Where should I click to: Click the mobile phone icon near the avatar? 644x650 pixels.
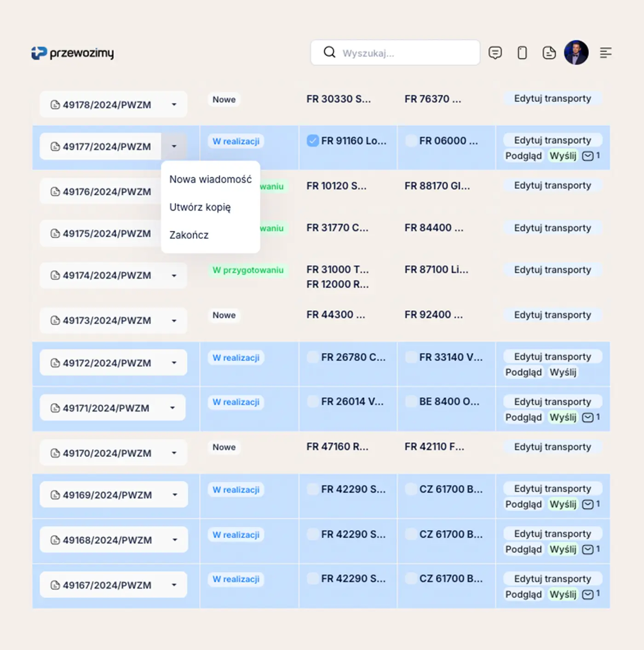click(x=522, y=52)
